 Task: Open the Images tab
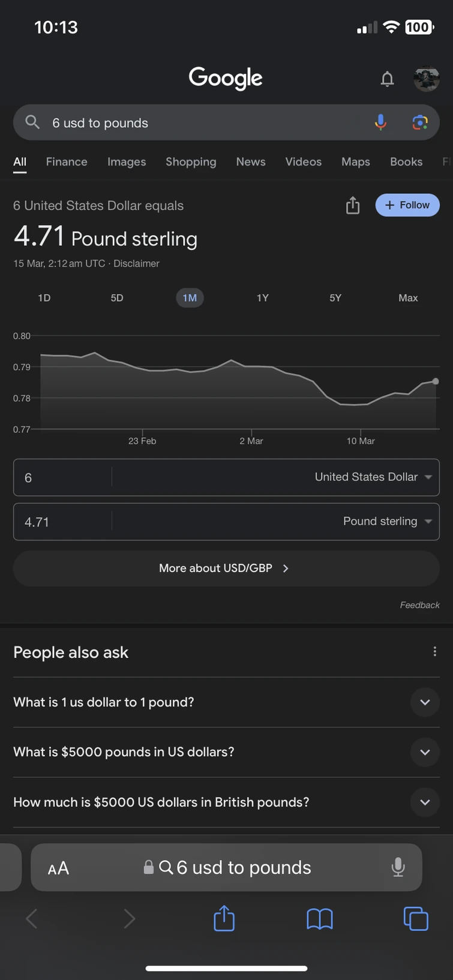(127, 162)
